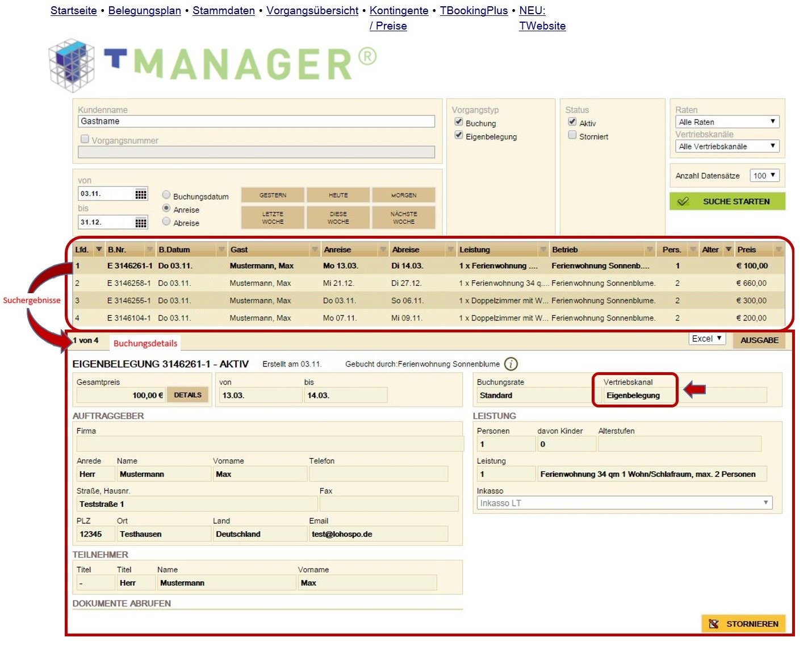The image size is (812, 658).
Task: Open the 'NEU: TWebsite' link
Action: (x=542, y=18)
